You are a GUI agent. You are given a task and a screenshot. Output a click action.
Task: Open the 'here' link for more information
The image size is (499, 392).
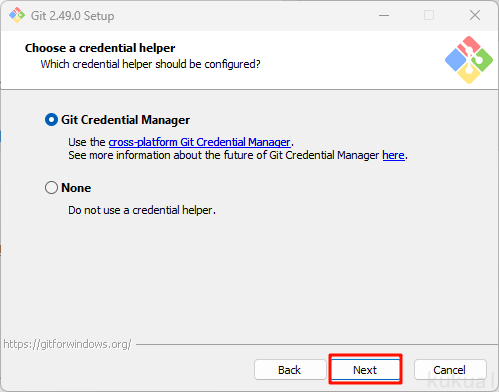393,155
